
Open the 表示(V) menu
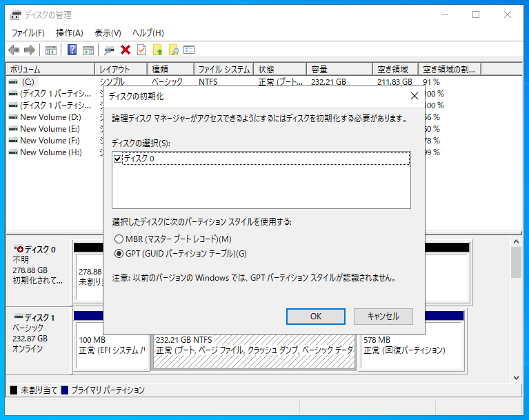[x=108, y=32]
